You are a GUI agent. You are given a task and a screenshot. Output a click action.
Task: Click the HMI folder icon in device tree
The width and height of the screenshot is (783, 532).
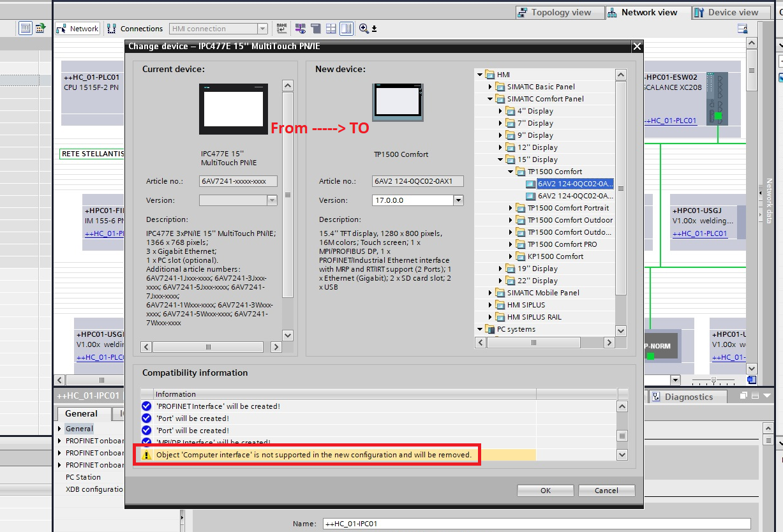click(x=490, y=75)
